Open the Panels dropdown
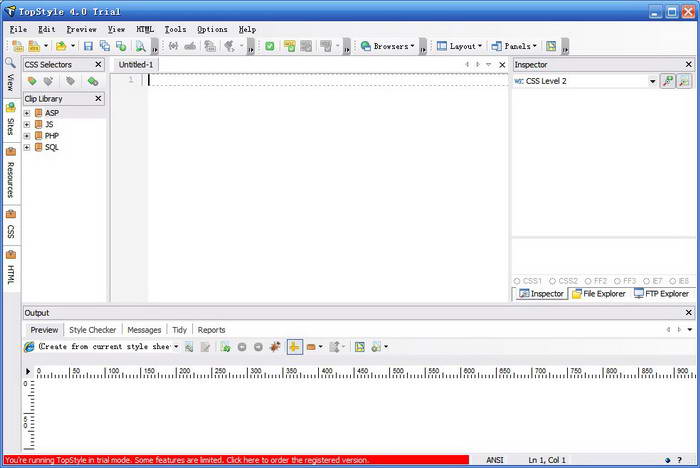The image size is (700, 468). click(x=514, y=46)
